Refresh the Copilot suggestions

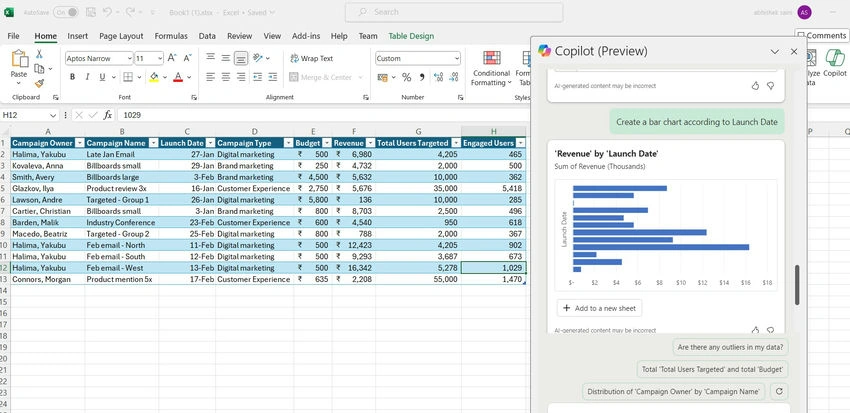click(779, 391)
